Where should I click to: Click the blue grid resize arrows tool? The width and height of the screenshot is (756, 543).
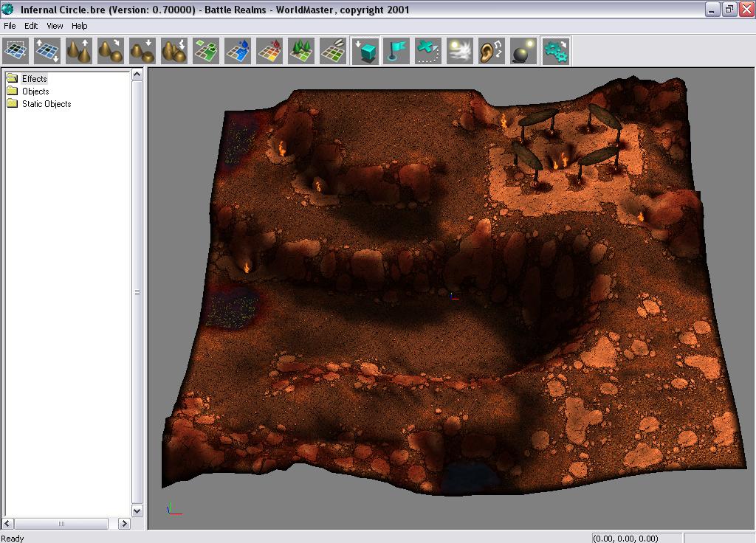point(48,51)
